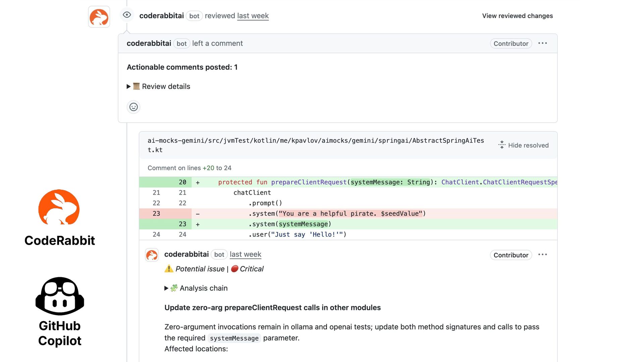Click the Contributor badge on the top comment
The width and height of the screenshot is (644, 362).
[x=511, y=44]
